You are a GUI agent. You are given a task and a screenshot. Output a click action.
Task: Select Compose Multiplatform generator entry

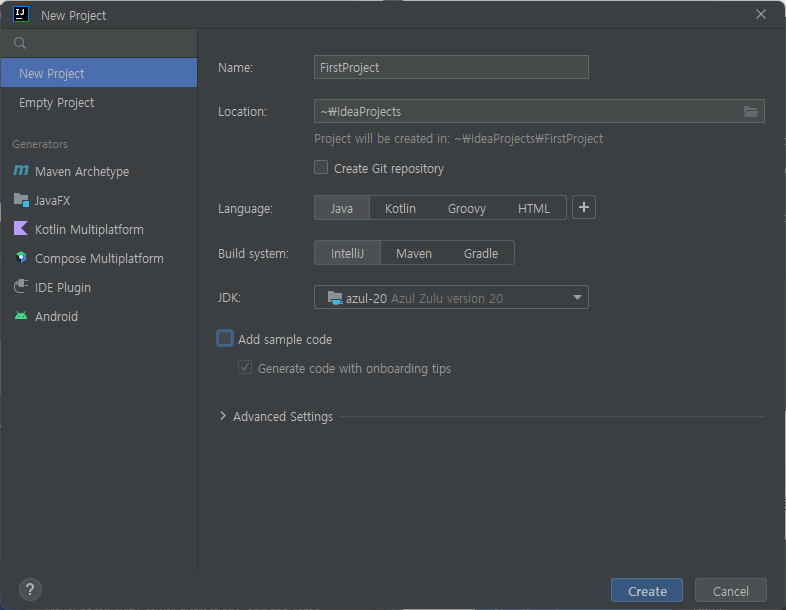99,259
